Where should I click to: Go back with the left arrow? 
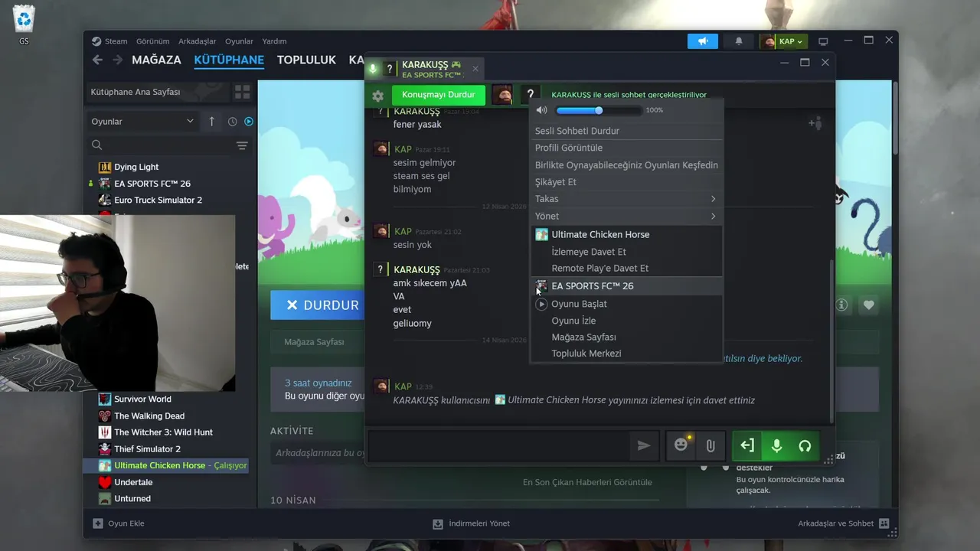coord(97,60)
